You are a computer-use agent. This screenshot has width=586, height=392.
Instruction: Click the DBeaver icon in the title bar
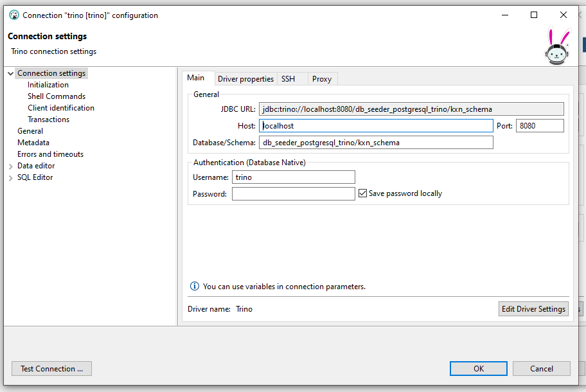pos(14,15)
